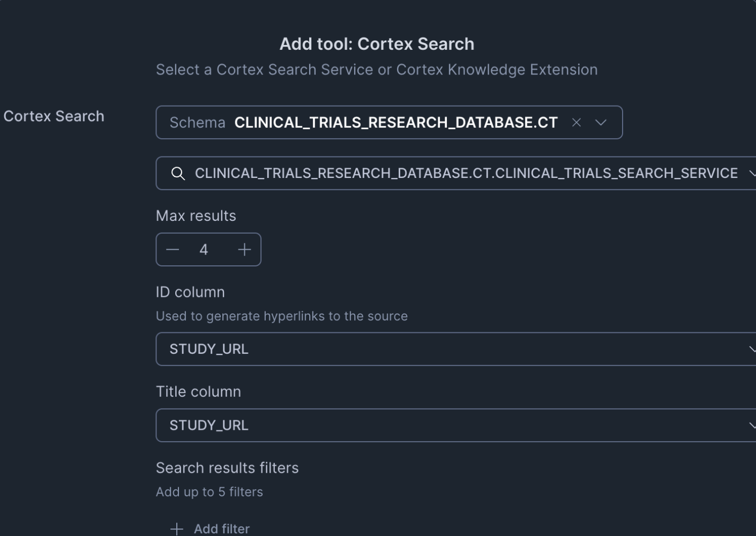
Task: Click chevron at edge of search service field
Action: click(752, 174)
